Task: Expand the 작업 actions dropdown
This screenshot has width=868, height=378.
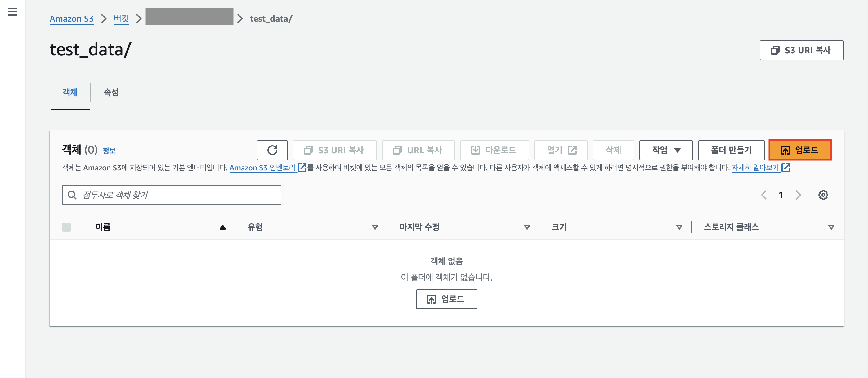Action: click(x=665, y=150)
